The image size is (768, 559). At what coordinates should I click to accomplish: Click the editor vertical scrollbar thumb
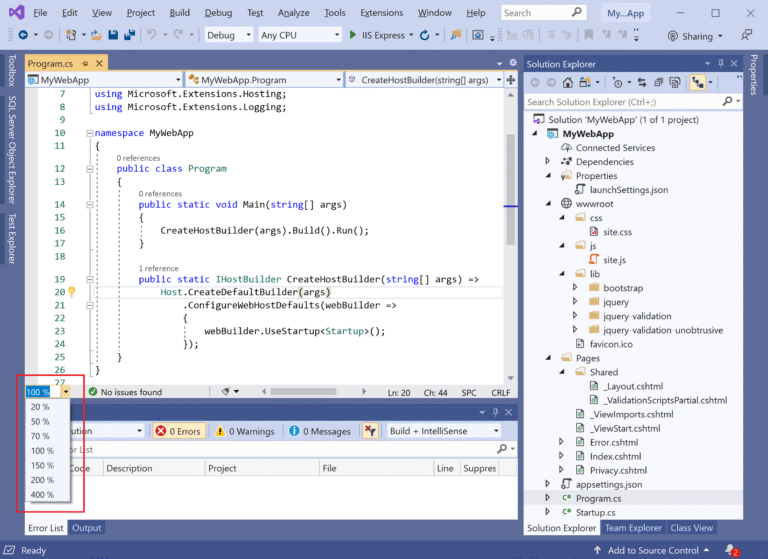pos(510,189)
